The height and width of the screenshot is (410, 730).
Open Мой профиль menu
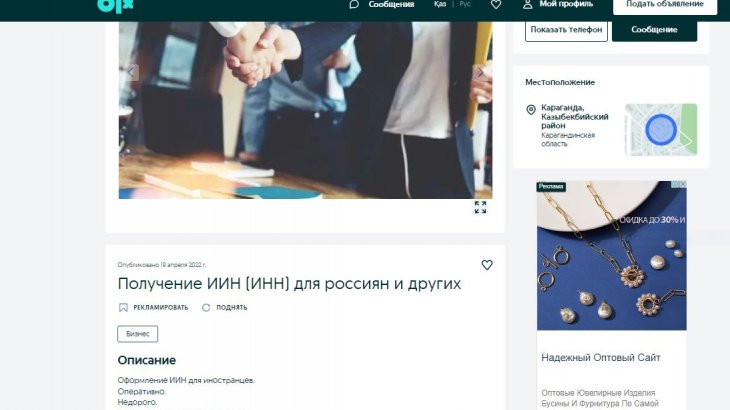point(566,4)
